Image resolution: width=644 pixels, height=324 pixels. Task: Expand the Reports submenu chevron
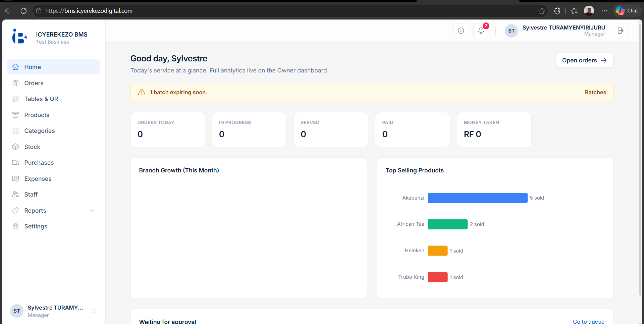(92, 211)
